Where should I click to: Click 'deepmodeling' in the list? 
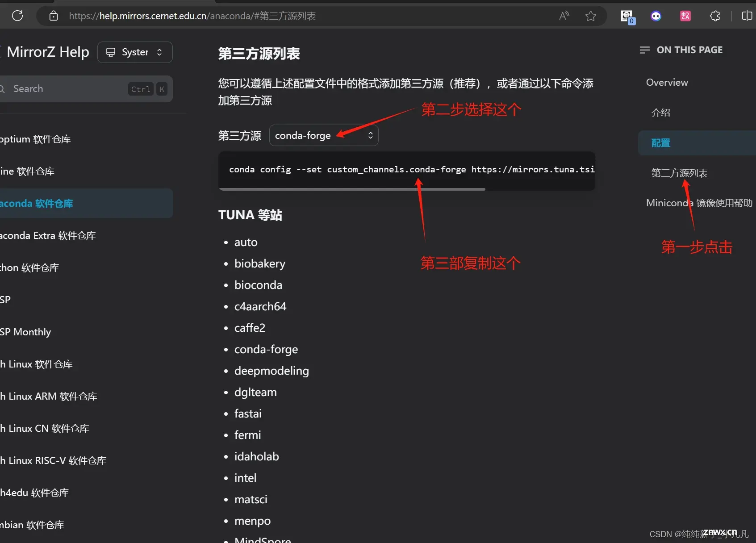[271, 371]
